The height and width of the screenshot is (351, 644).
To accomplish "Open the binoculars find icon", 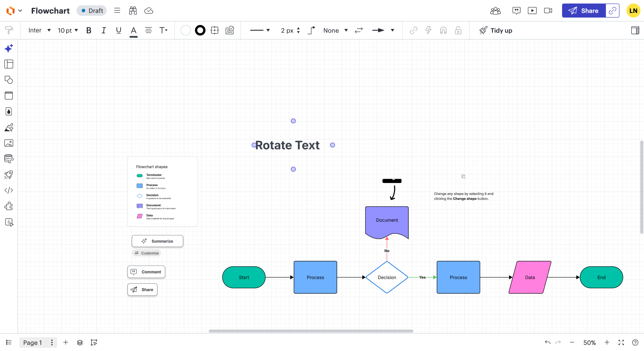I will tap(133, 11).
